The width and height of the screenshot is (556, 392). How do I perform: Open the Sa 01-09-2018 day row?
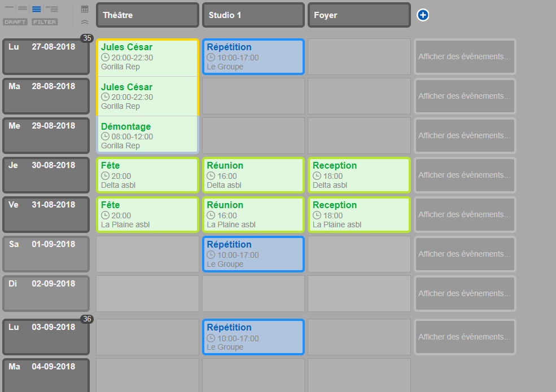pyautogui.click(x=46, y=254)
